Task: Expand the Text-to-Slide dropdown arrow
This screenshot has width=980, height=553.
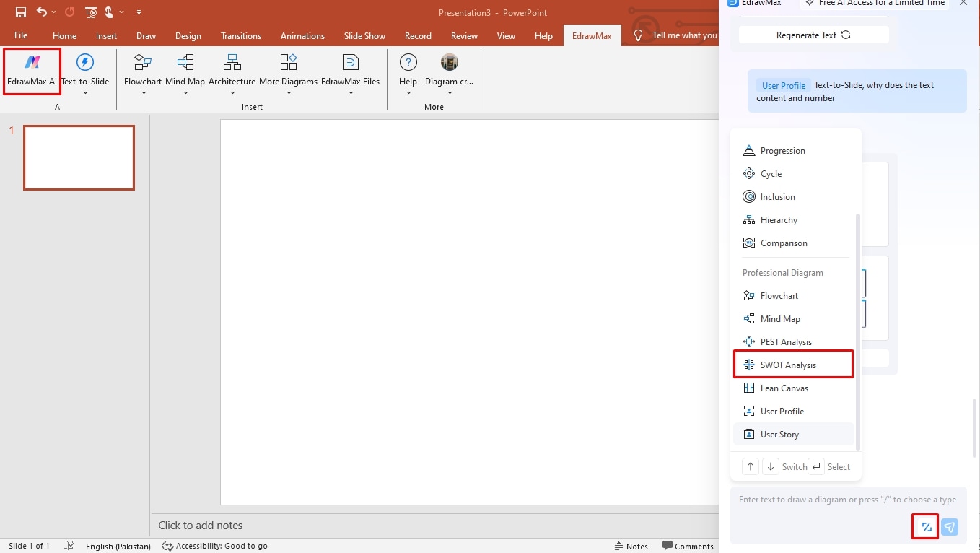Action: tap(85, 92)
